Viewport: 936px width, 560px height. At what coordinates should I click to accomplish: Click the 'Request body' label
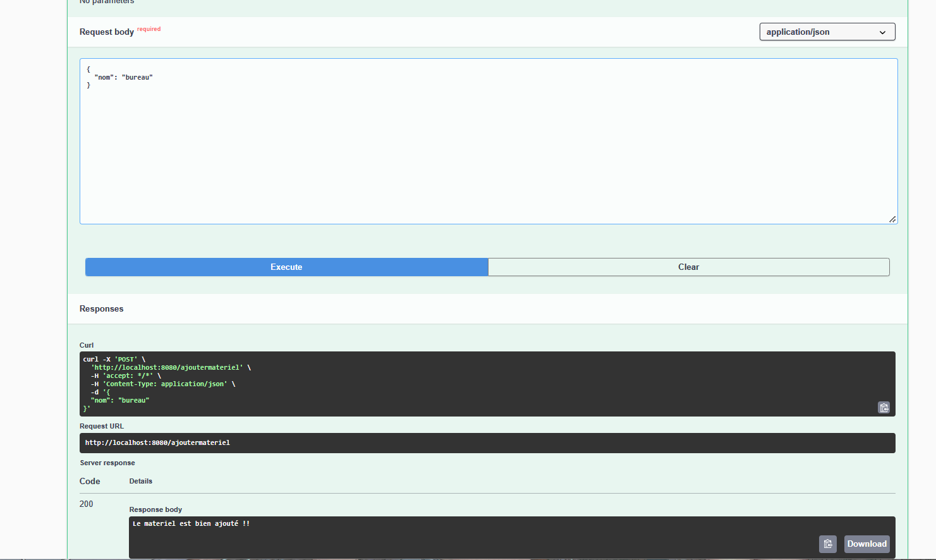(x=107, y=32)
